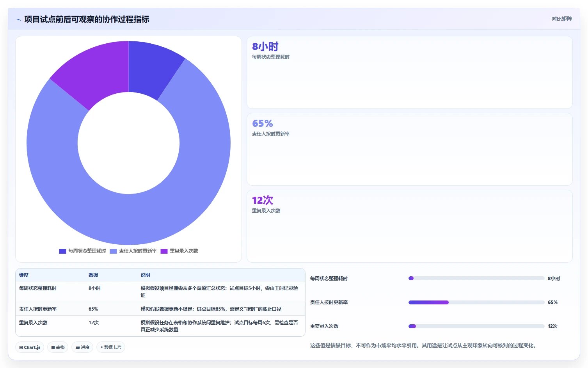Click the 12次 data card heading
588x368 pixels.
(263, 200)
